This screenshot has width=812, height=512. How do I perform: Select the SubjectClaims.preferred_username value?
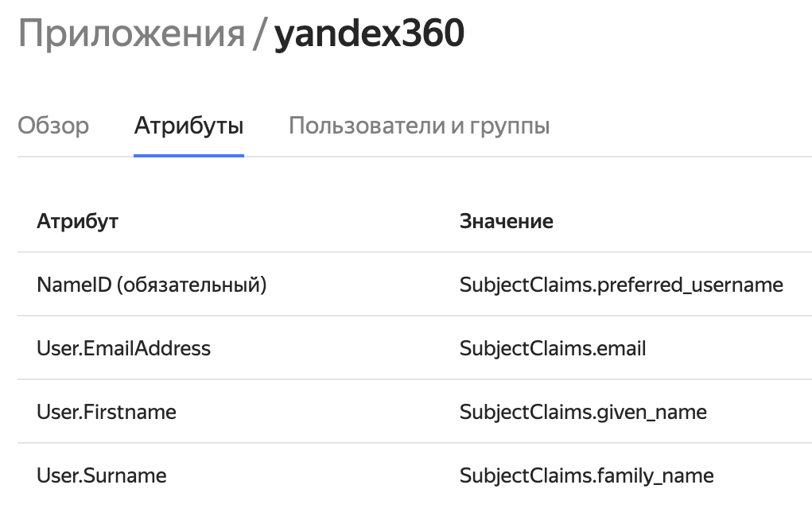pyautogui.click(x=621, y=285)
